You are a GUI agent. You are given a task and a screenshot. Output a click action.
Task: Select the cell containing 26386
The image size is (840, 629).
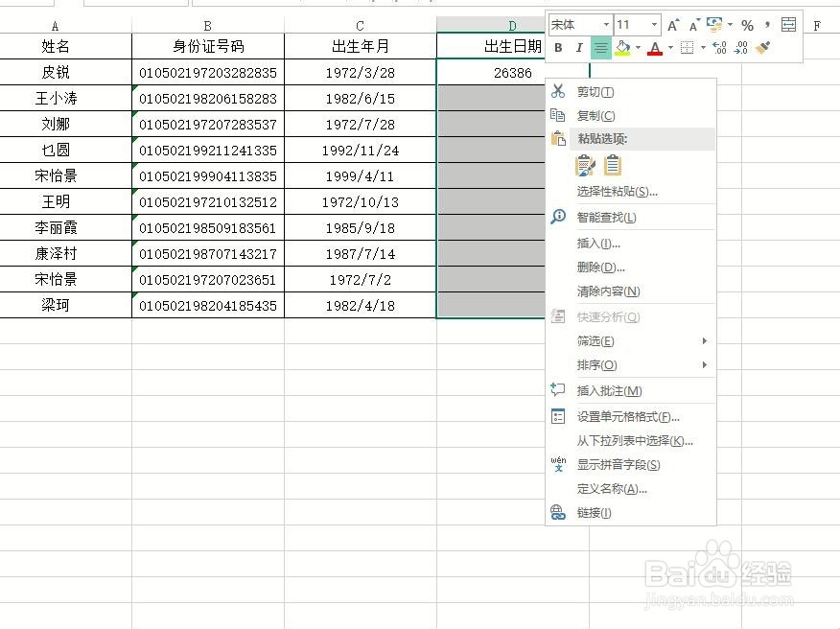[x=491, y=72]
